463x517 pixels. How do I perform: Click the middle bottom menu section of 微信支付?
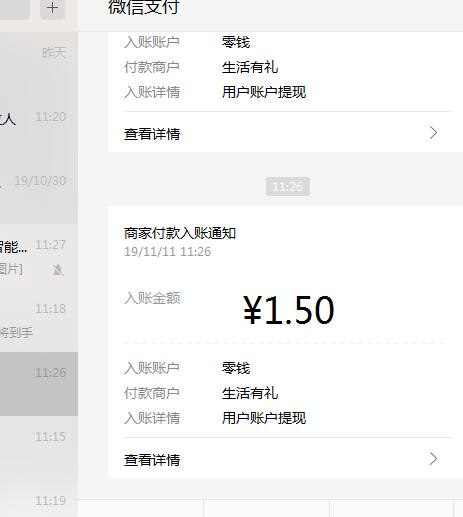pyautogui.click(x=266, y=508)
